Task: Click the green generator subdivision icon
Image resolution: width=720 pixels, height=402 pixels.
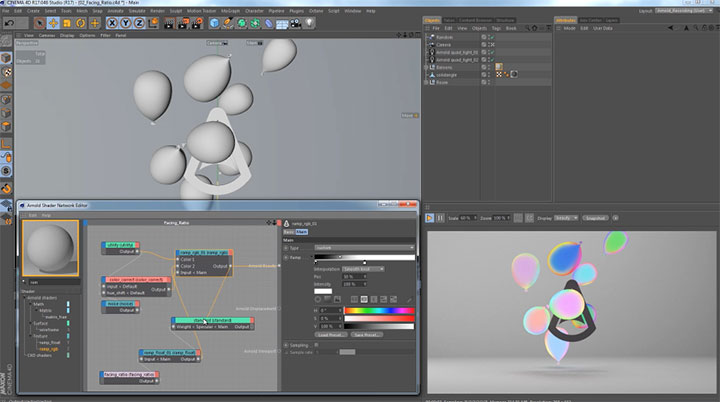Action: (x=242, y=23)
